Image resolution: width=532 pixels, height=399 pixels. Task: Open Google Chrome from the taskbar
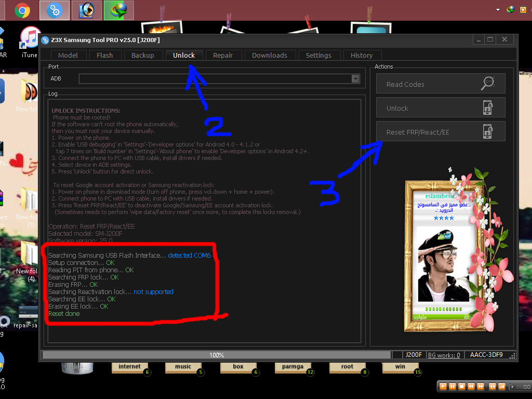(22, 10)
